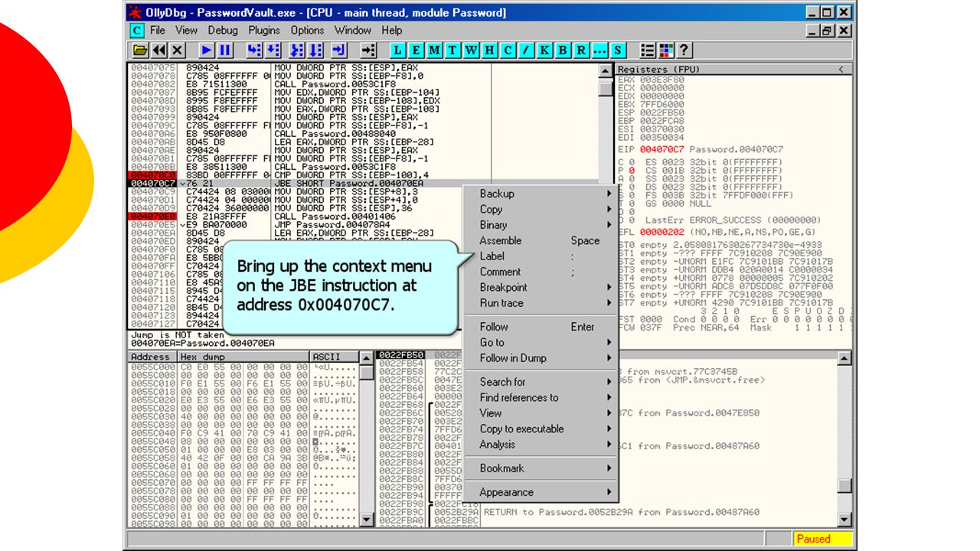Image resolution: width=980 pixels, height=551 pixels.
Task: Open Handles window with H button
Action: 489,51
